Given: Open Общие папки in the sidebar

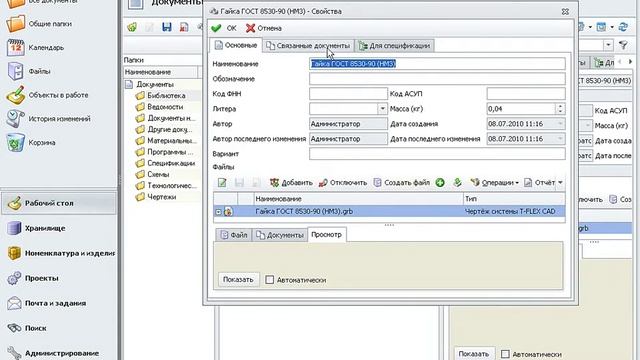Looking at the screenshot, I should (40, 24).
